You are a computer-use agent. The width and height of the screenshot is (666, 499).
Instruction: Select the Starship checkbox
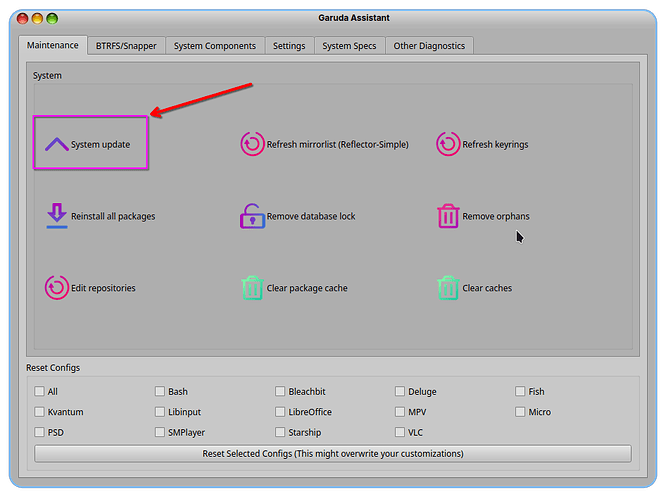(x=280, y=432)
